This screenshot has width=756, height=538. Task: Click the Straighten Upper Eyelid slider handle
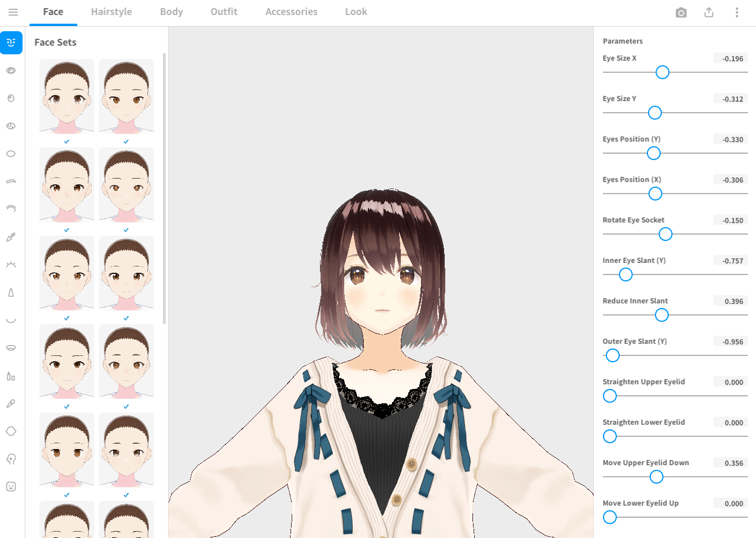[x=610, y=396]
